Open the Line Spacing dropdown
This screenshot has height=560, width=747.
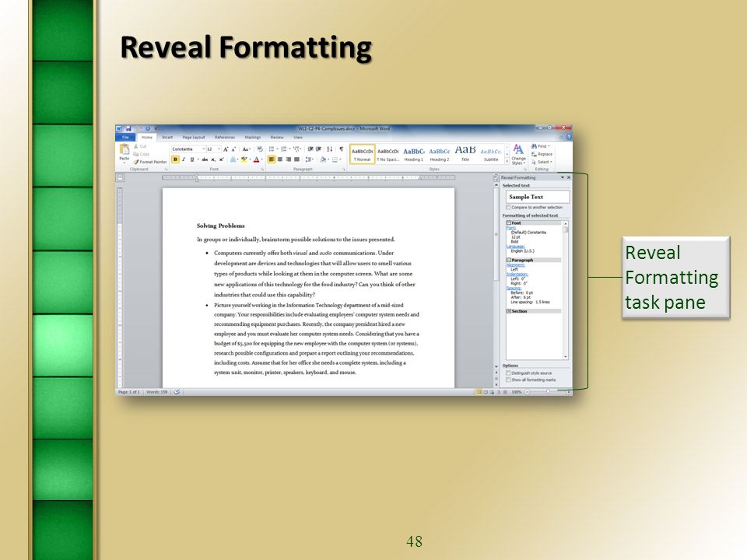pos(310,159)
